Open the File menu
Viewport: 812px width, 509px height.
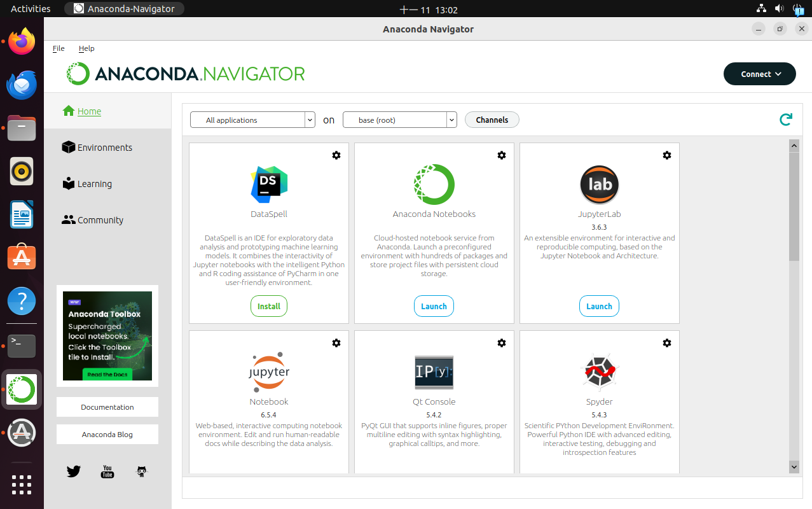(x=58, y=48)
